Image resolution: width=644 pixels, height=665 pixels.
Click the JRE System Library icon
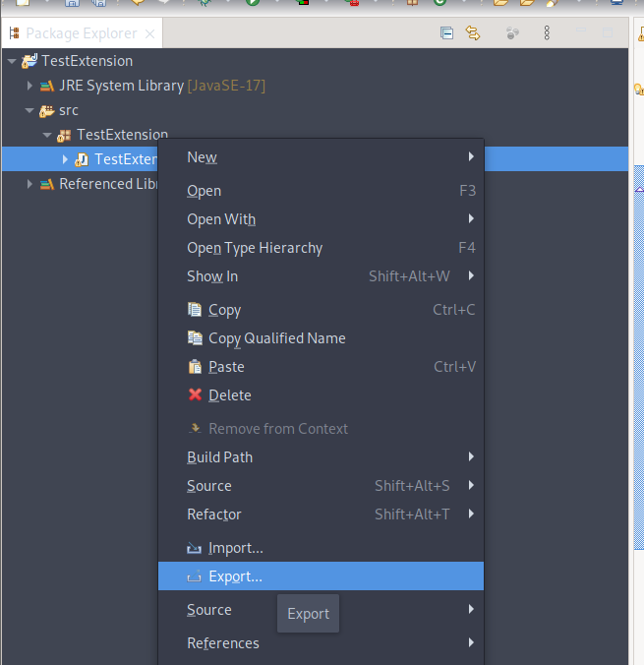pyautogui.click(x=46, y=86)
